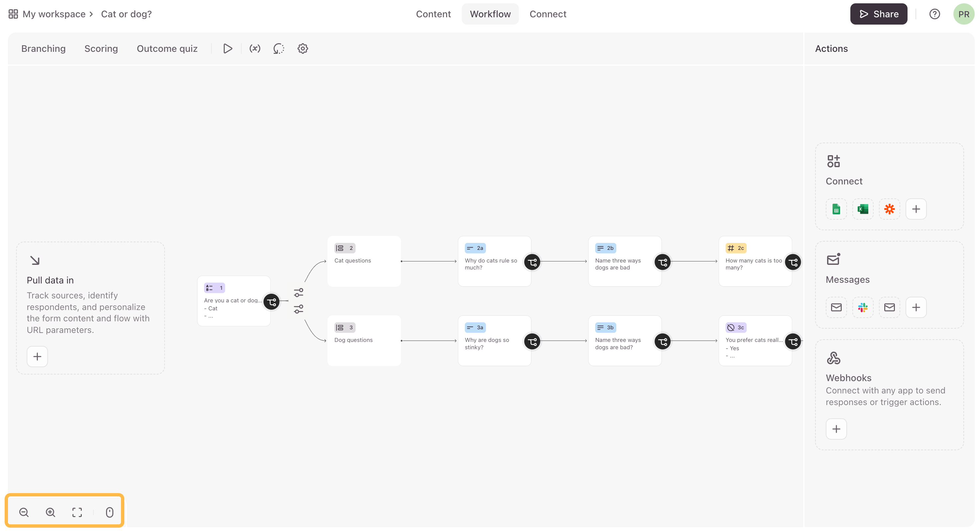Add a new webhook with plus button
This screenshot has width=980, height=531.
coord(836,429)
